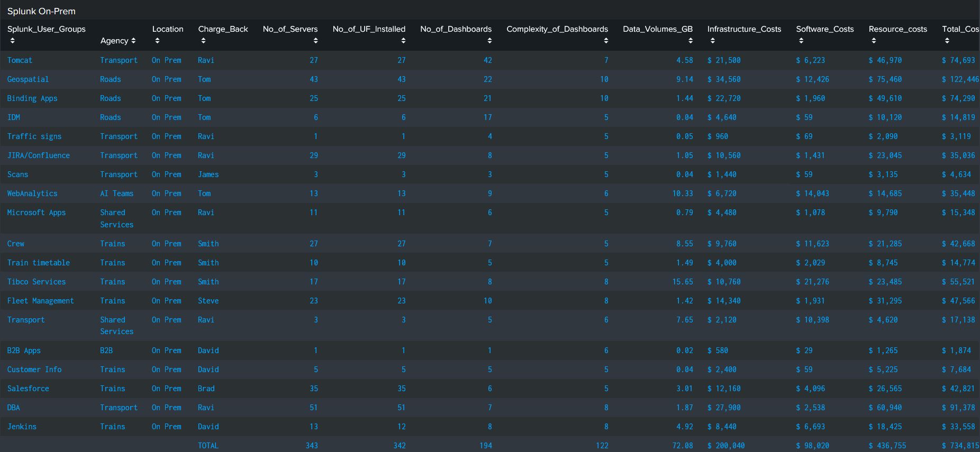
Task: Click Steve in Charge_Back column
Action: 208,301
